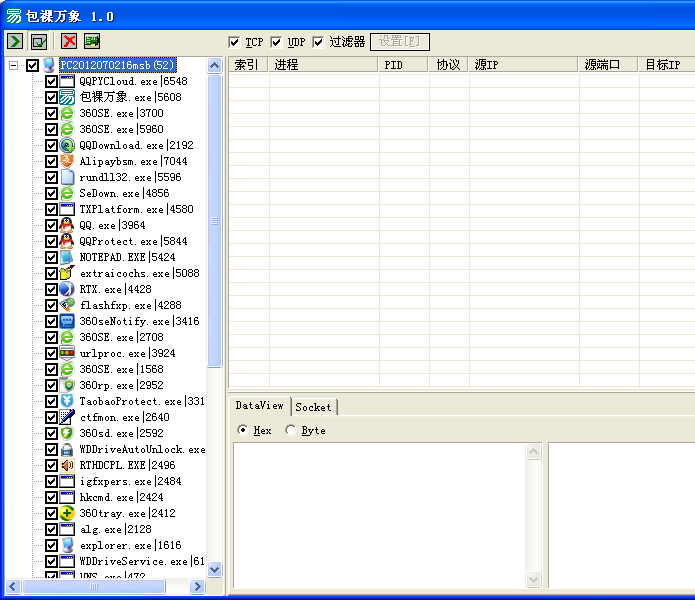Click the flashfxp.exe process icon

tap(67, 305)
